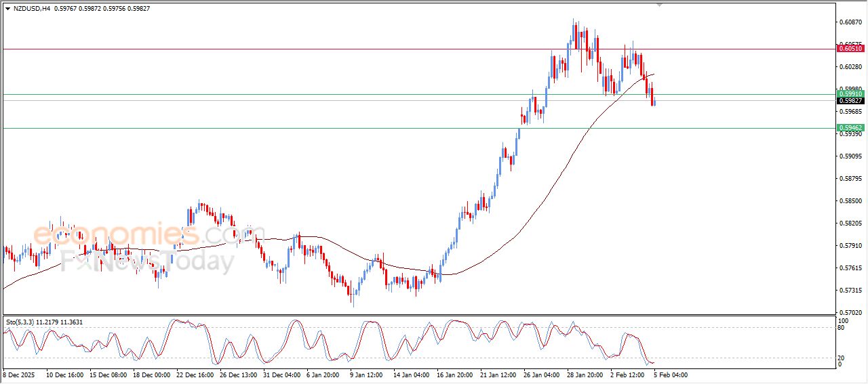The height and width of the screenshot is (384, 868).
Task: Click the triangle before NZDUSD,H4 title
Action: [7, 9]
